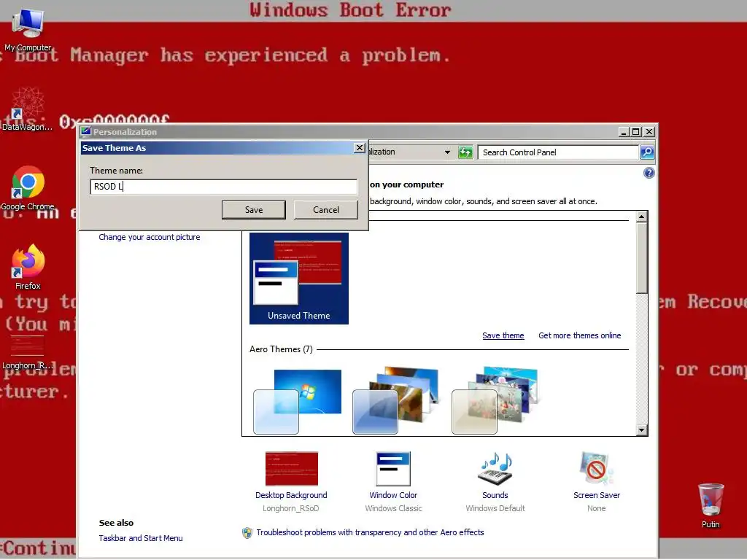Select the Architecture Aero theme thumbnail
The height and width of the screenshot is (560, 747).
click(x=396, y=400)
